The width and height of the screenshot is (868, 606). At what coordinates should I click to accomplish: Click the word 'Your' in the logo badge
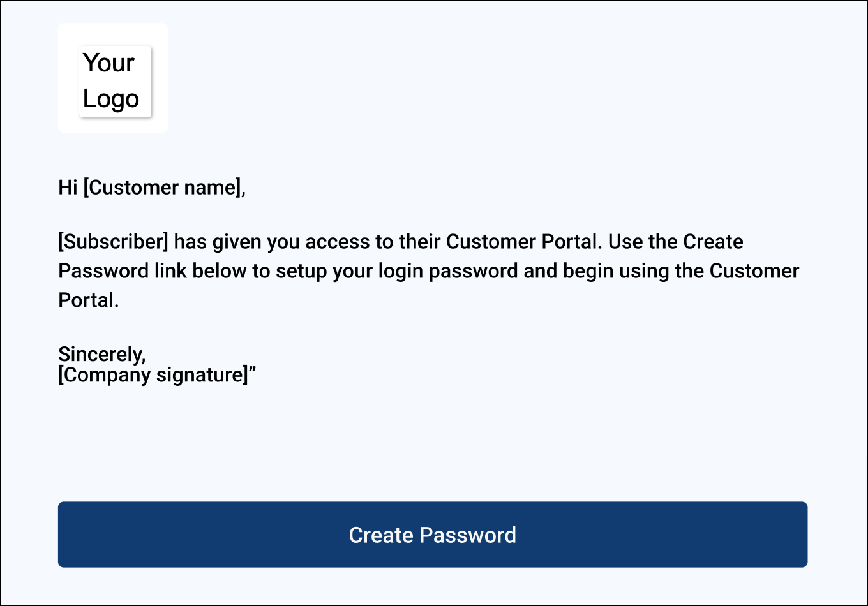pos(108,63)
